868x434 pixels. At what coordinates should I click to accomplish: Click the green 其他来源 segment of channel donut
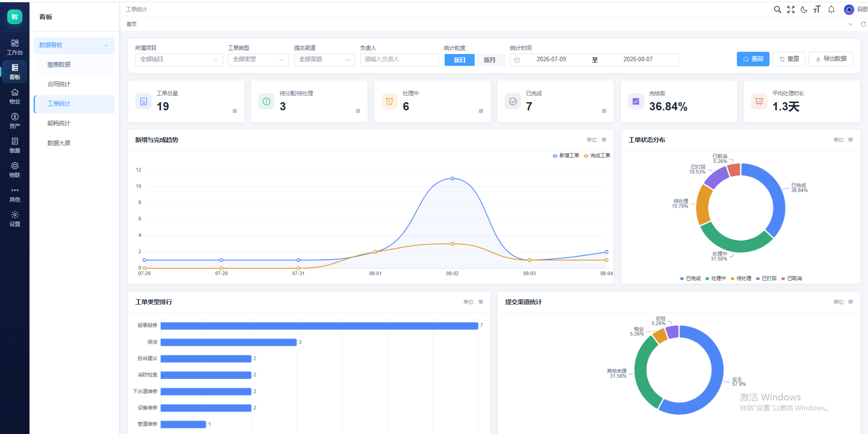[641, 375]
